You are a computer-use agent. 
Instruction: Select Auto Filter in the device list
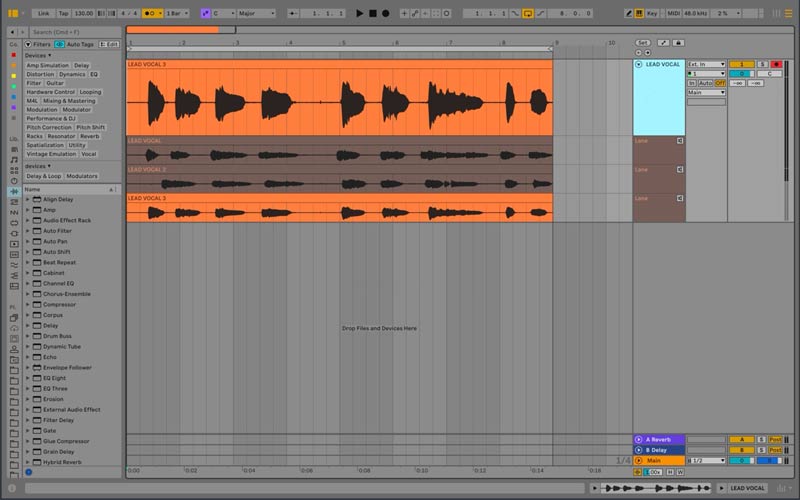57,231
